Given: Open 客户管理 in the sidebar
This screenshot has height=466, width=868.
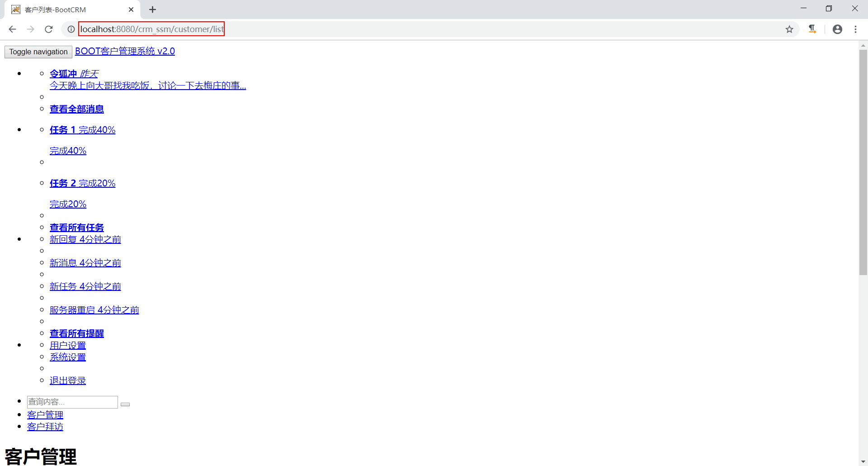Looking at the screenshot, I should pos(45,414).
